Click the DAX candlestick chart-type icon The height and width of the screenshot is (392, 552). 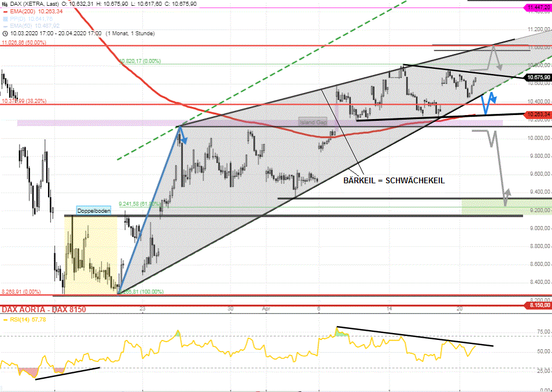click(x=5, y=4)
